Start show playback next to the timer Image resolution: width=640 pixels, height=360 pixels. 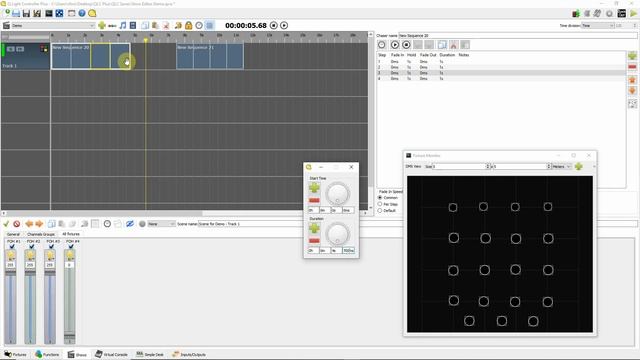coord(284,25)
